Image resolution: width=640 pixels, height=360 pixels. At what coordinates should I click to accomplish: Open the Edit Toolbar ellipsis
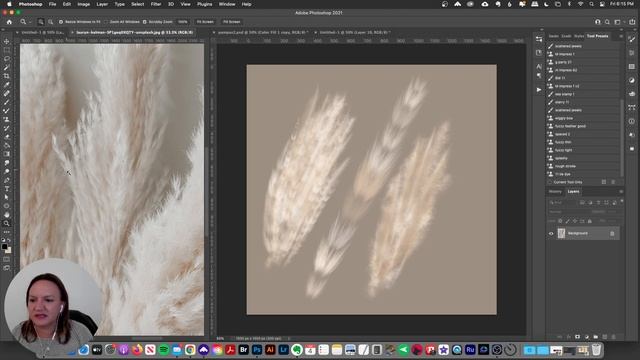(7, 232)
